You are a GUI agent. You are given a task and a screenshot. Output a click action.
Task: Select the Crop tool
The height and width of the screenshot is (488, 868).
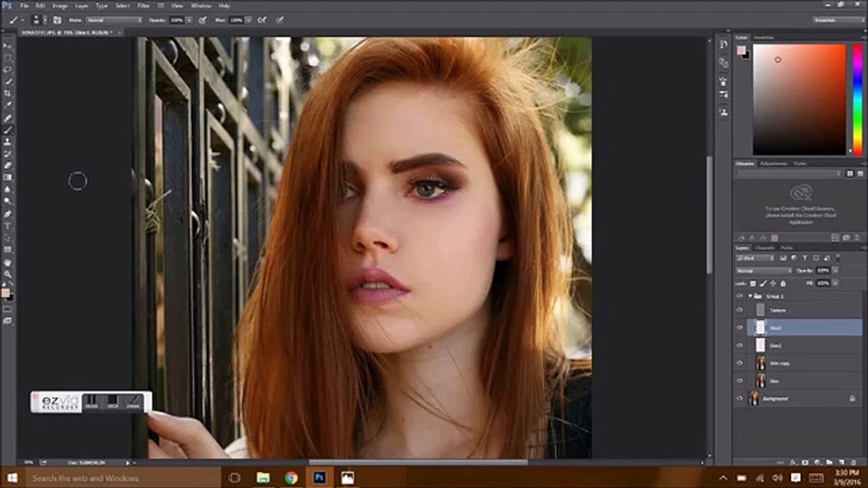(x=8, y=94)
